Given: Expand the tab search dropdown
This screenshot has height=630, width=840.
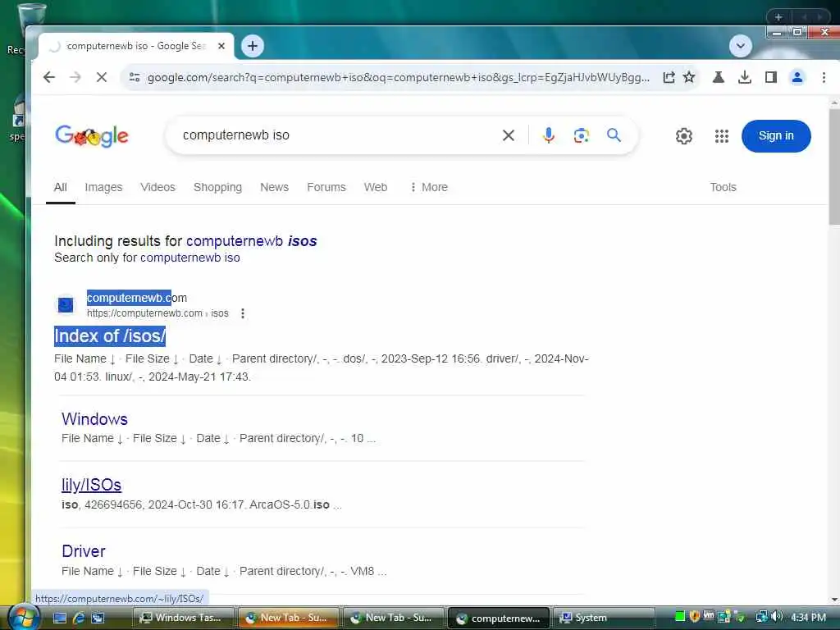Looking at the screenshot, I should [x=741, y=46].
